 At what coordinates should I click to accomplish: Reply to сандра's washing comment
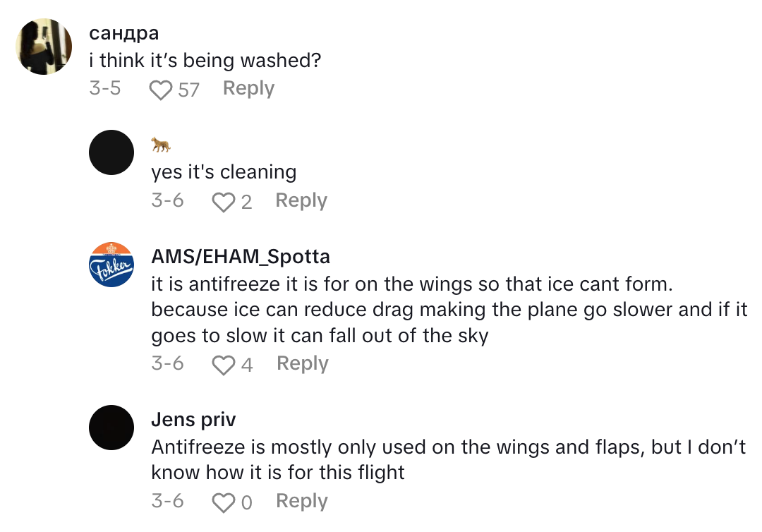coord(248,87)
